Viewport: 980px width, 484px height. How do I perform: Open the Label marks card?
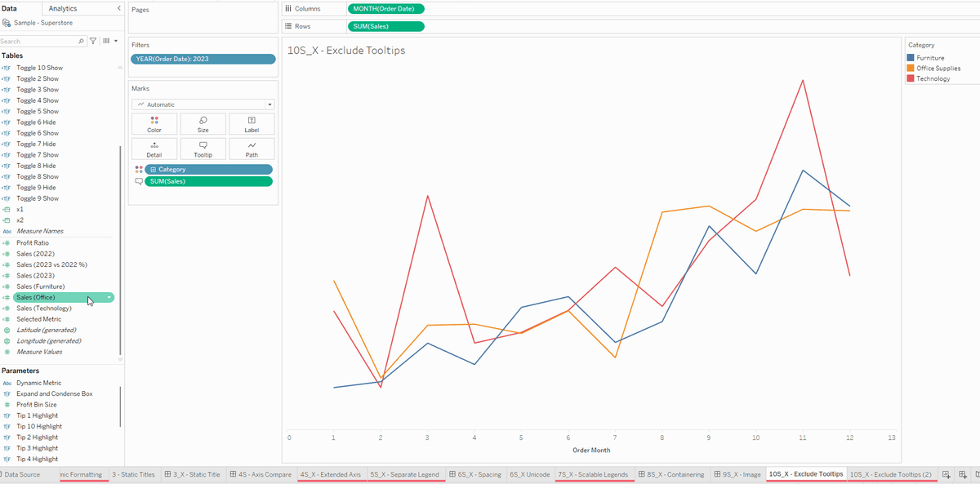click(x=252, y=124)
